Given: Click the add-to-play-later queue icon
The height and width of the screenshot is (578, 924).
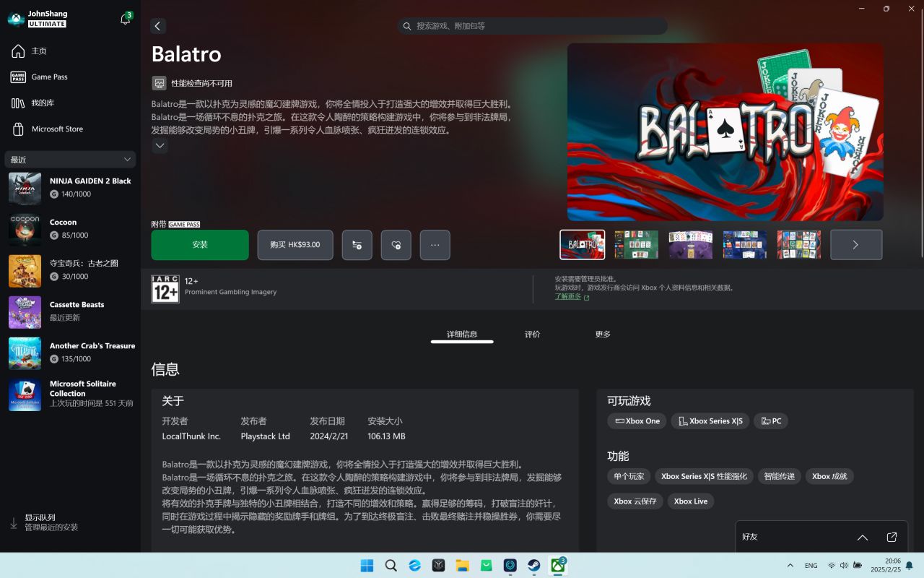Looking at the screenshot, I should (x=357, y=245).
